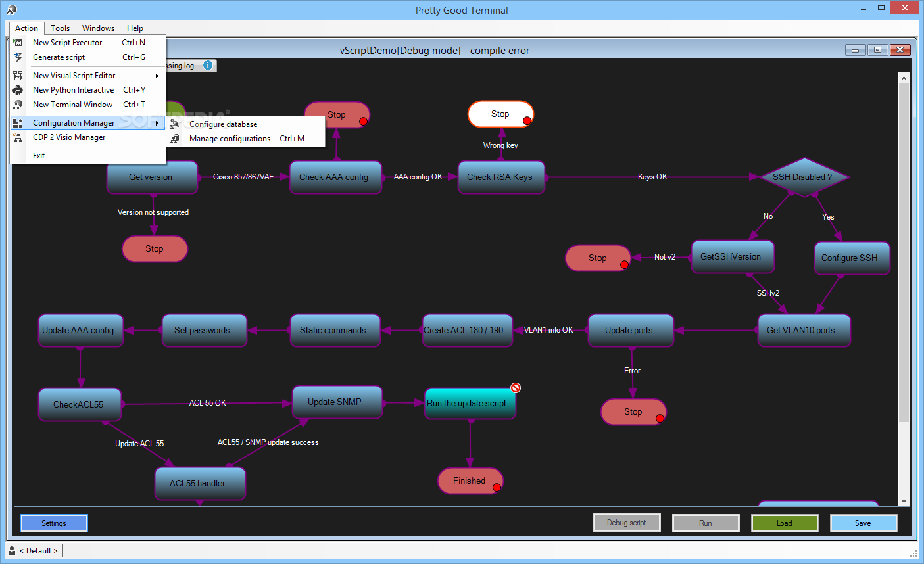This screenshot has height=564, width=924.
Task: Click the New Visual Script Editor icon
Action: pos(18,76)
